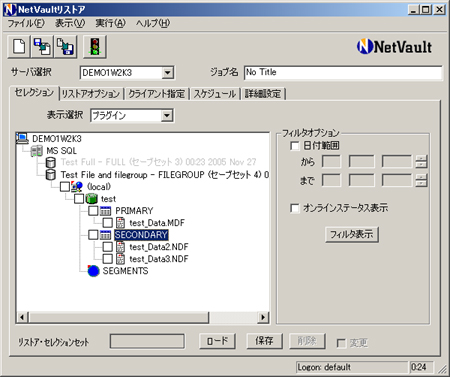
Task: Check the test_Data2.NDF file checkbox
Action: tap(107, 247)
